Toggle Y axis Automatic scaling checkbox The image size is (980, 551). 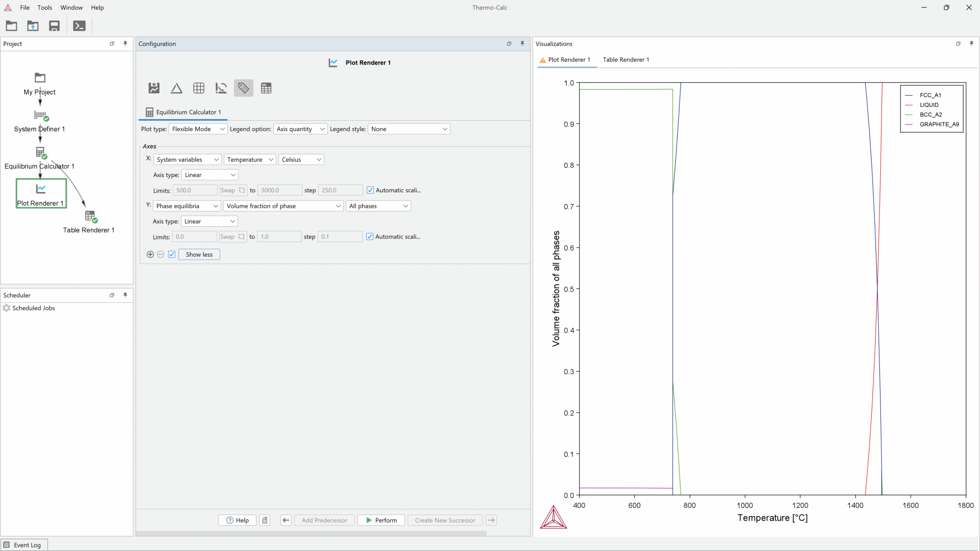(x=370, y=236)
